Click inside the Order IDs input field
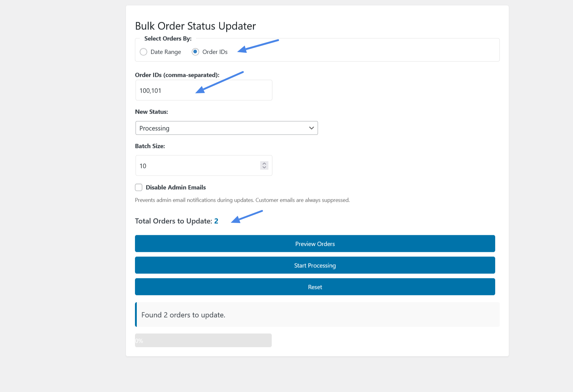Screen dimensions: 573x392 [204, 90]
